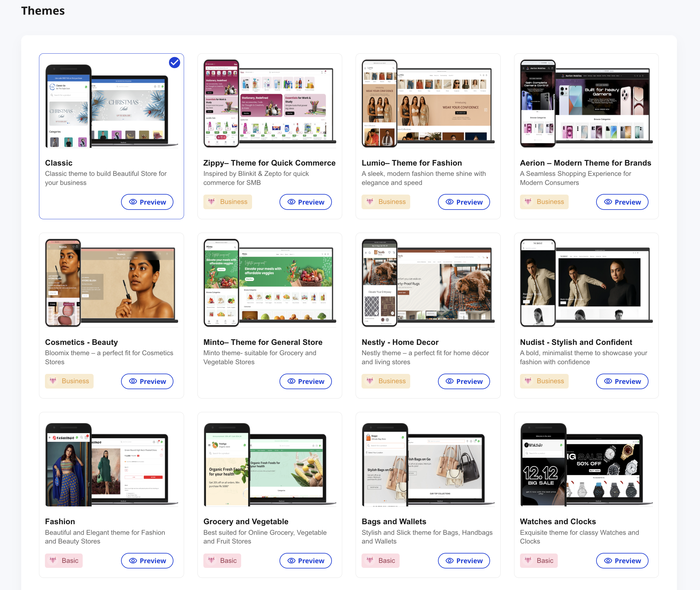The width and height of the screenshot is (700, 590).
Task: Click the eye icon on Nudist theme's Preview
Action: pos(608,381)
